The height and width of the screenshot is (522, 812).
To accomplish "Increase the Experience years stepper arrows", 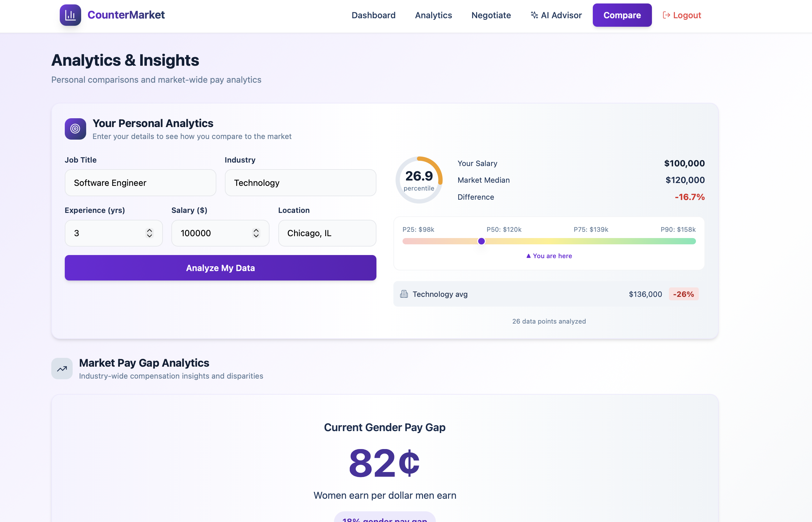I will click(x=149, y=230).
